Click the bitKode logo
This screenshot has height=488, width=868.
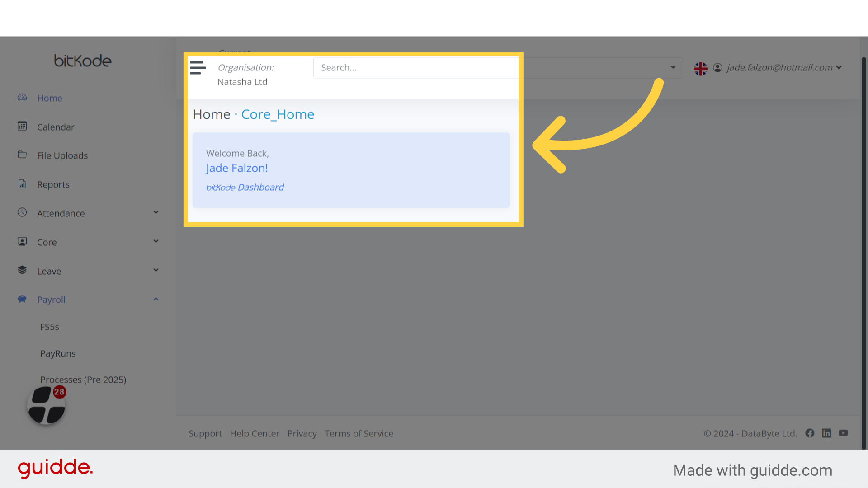(x=83, y=61)
